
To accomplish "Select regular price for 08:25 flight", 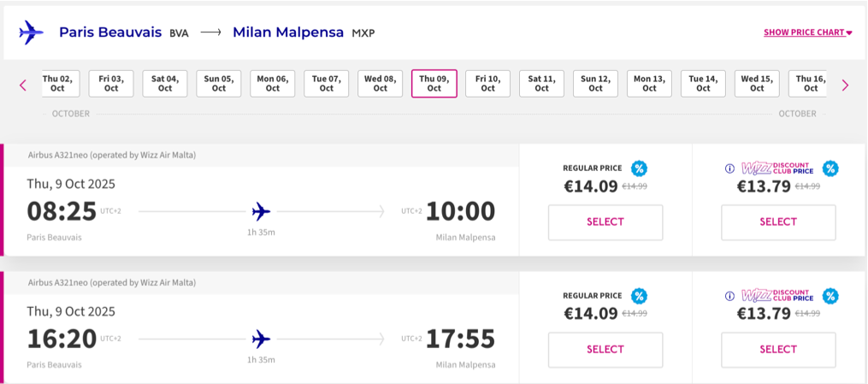I will (605, 222).
